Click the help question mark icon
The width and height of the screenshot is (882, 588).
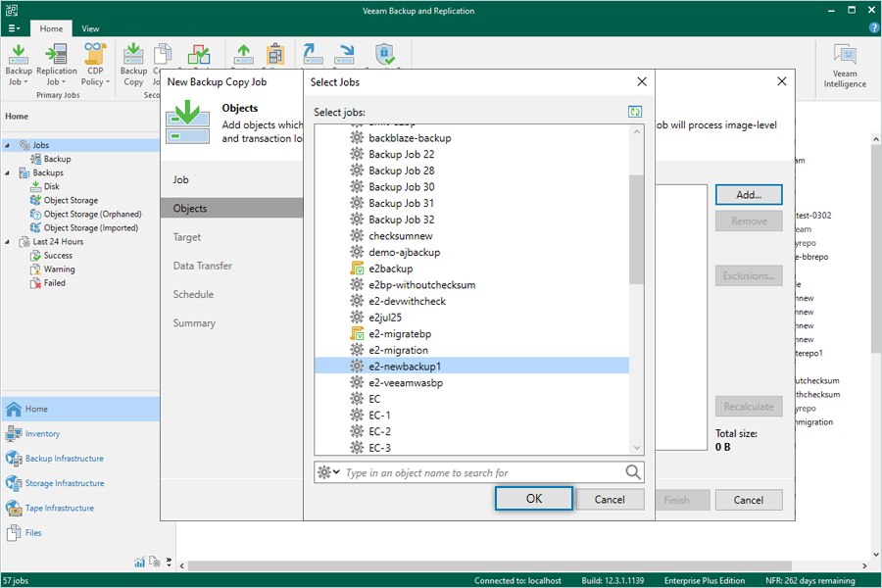pos(875,27)
